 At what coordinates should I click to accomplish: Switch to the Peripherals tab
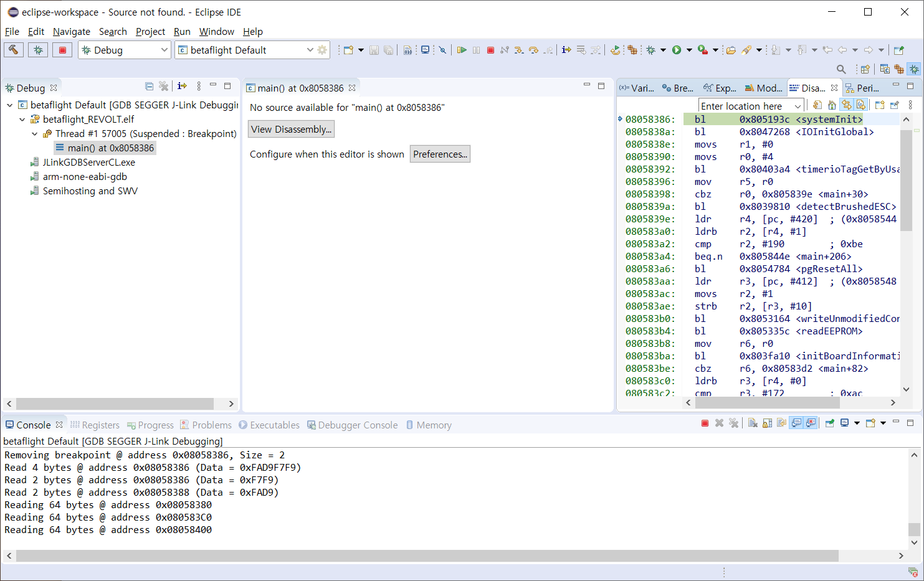coord(862,88)
